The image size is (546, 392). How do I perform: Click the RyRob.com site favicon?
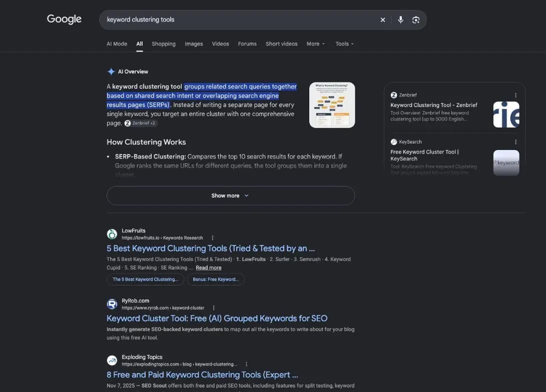[x=112, y=304]
